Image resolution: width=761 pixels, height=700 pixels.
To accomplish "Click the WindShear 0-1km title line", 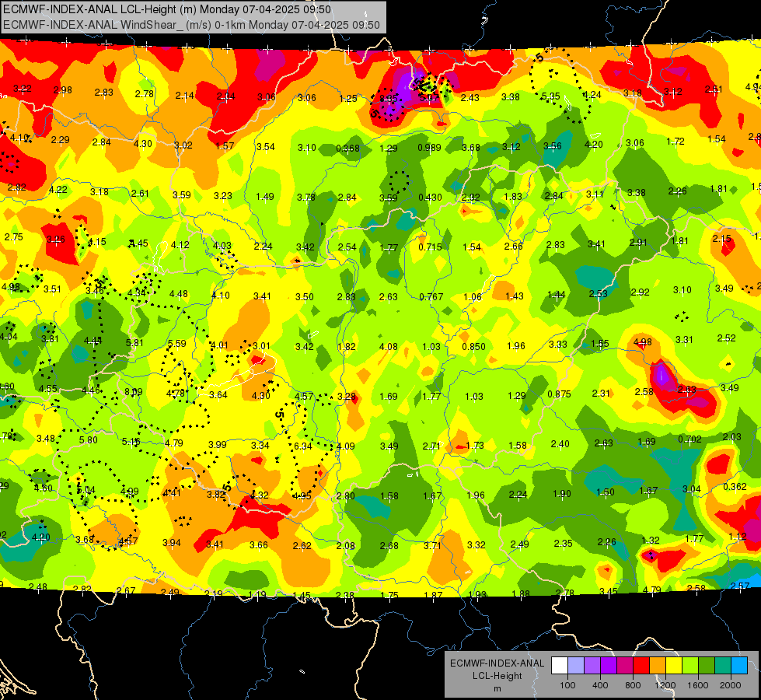I will [x=191, y=25].
